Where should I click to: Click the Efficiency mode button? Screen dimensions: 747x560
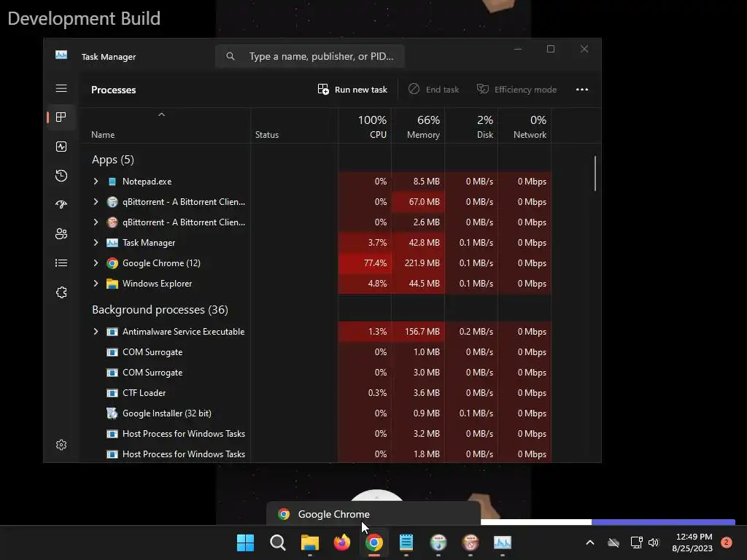[x=517, y=90]
